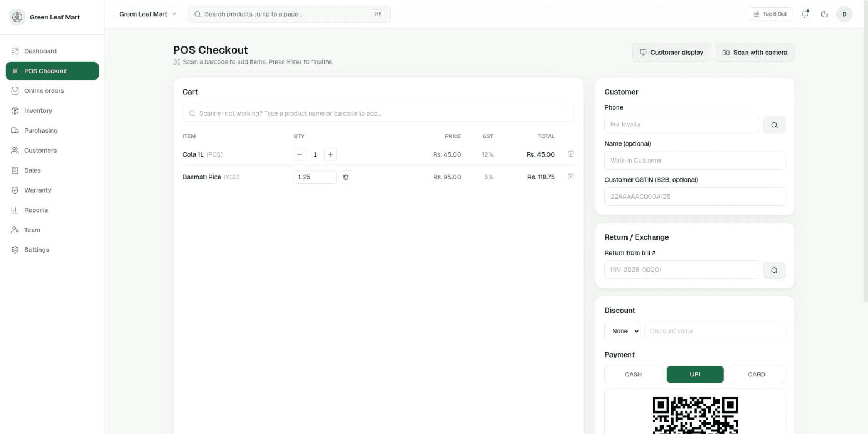The height and width of the screenshot is (434, 868).
Task: Click the Customer GSTIN field
Action: click(x=695, y=197)
